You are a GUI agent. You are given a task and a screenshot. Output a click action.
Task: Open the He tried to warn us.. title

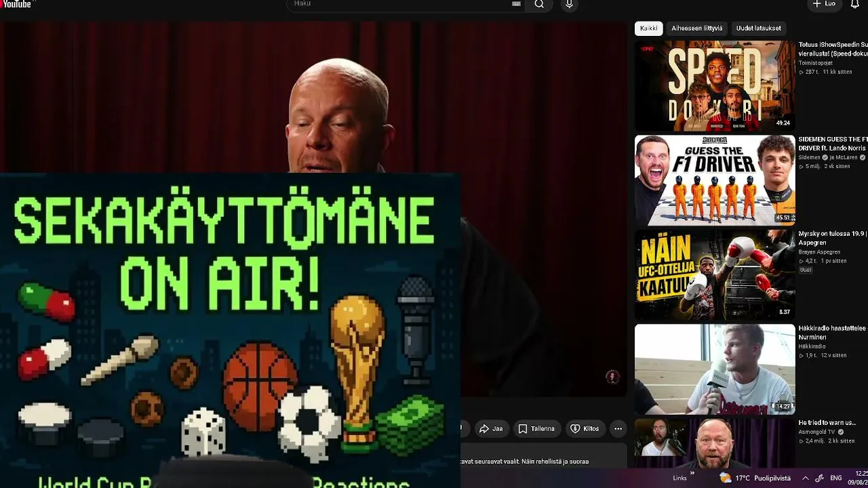(827, 423)
